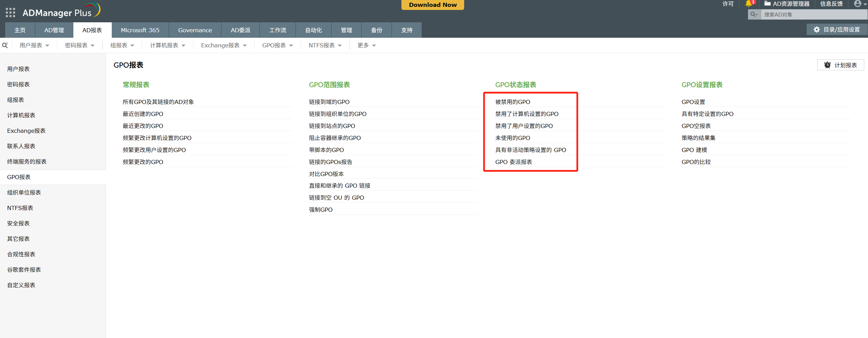The width and height of the screenshot is (868, 338).
Task: Open the GPO 建模 report
Action: point(694,150)
